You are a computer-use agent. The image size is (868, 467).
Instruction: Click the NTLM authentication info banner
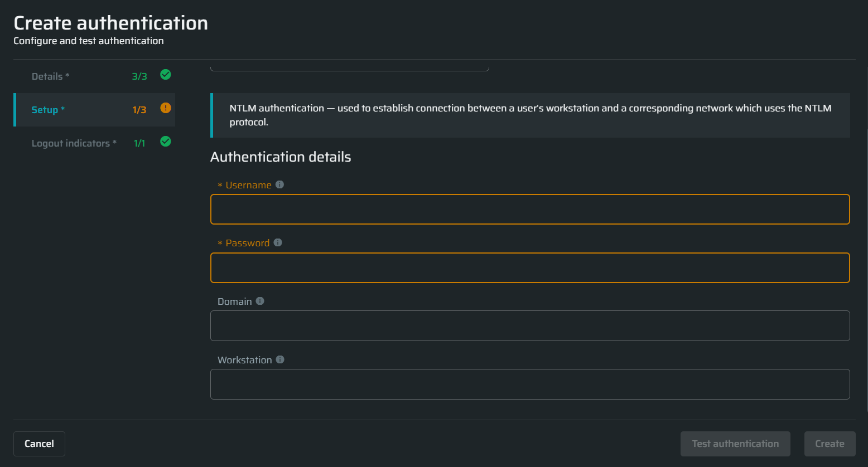tap(530, 115)
